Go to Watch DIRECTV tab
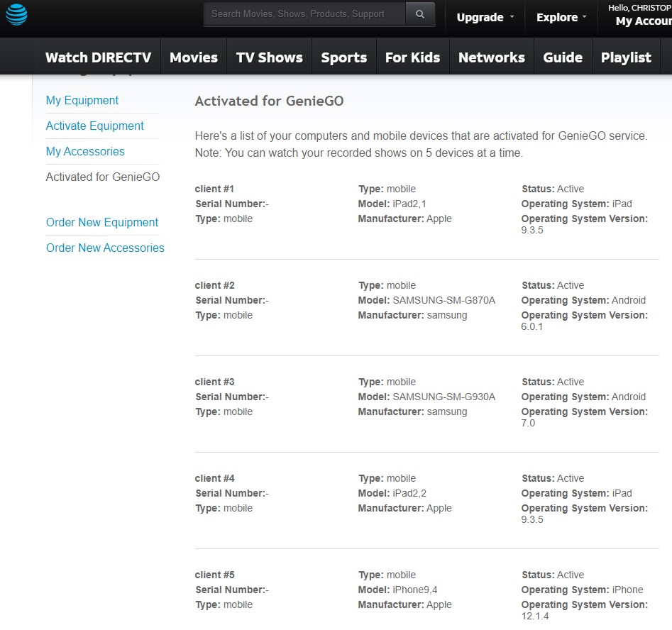The image size is (672, 630). (x=98, y=57)
